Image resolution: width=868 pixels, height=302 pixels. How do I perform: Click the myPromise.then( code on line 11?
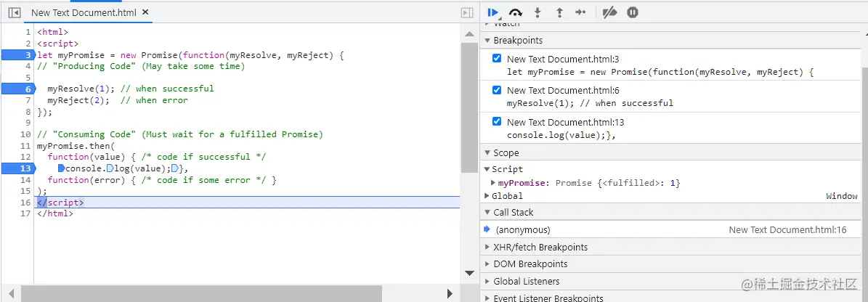[x=76, y=145]
